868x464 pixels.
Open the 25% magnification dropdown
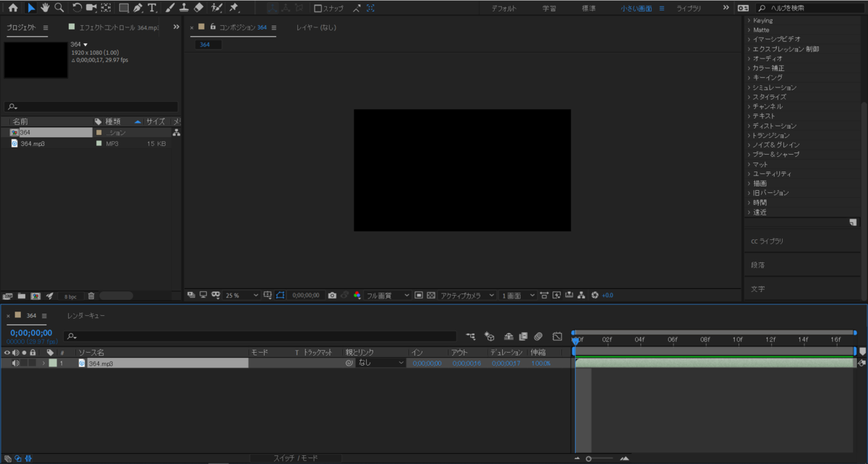242,296
